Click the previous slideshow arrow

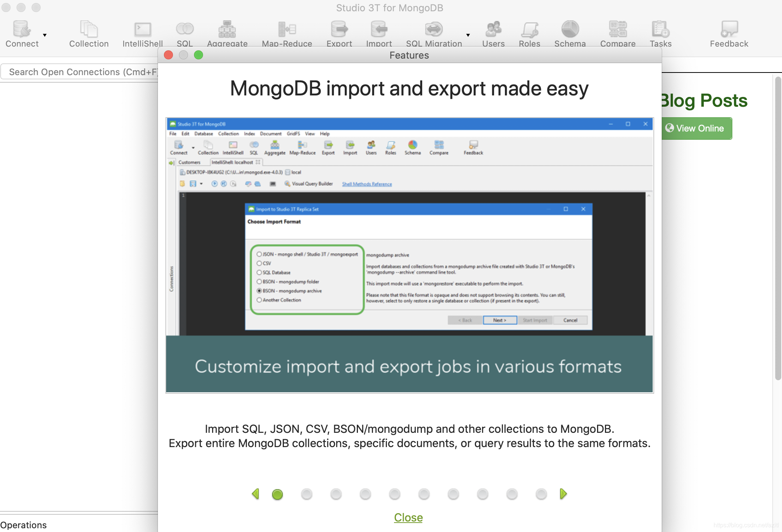pos(255,493)
